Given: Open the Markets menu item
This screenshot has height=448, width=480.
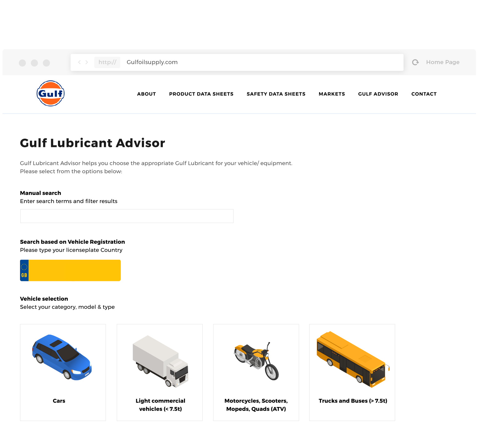Looking at the screenshot, I should point(332,94).
